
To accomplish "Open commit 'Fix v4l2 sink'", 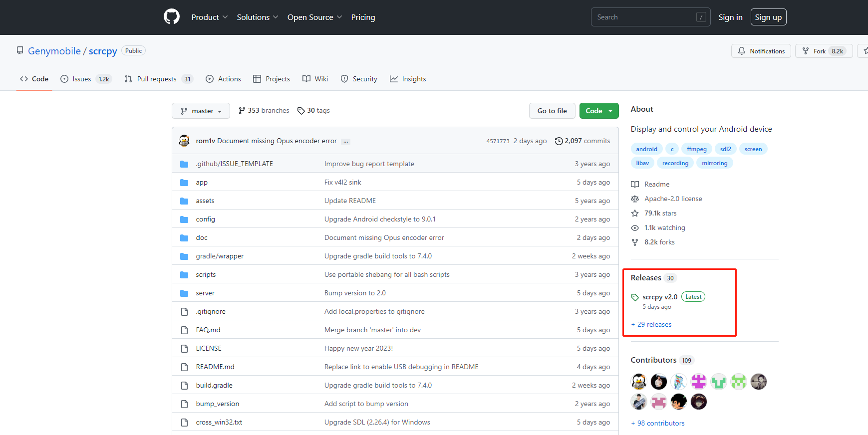I will click(343, 183).
